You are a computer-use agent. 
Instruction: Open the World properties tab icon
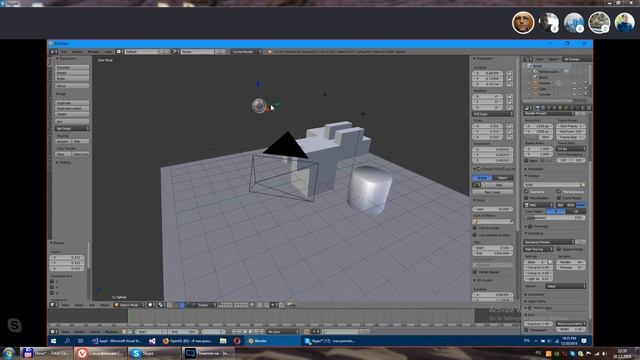554,108
